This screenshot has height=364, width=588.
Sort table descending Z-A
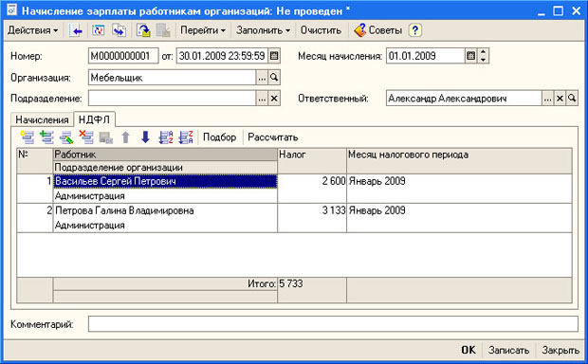[x=186, y=137]
